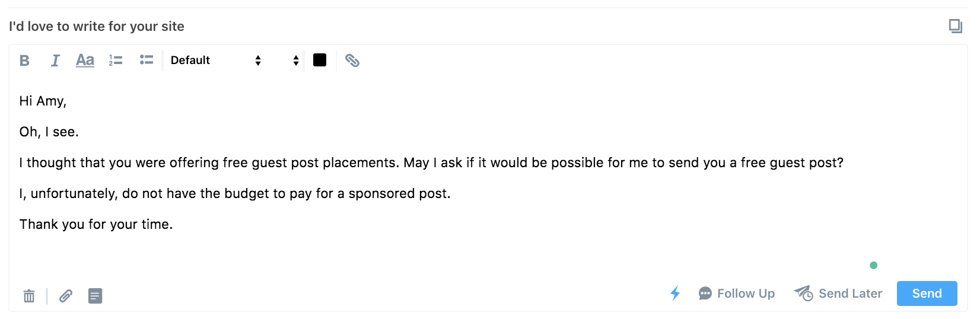Schedule the email with Send Later
The image size is (980, 319).
[x=838, y=294]
